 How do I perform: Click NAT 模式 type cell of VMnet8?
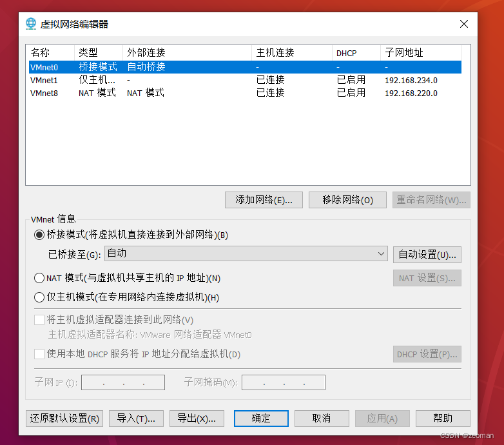click(x=97, y=93)
